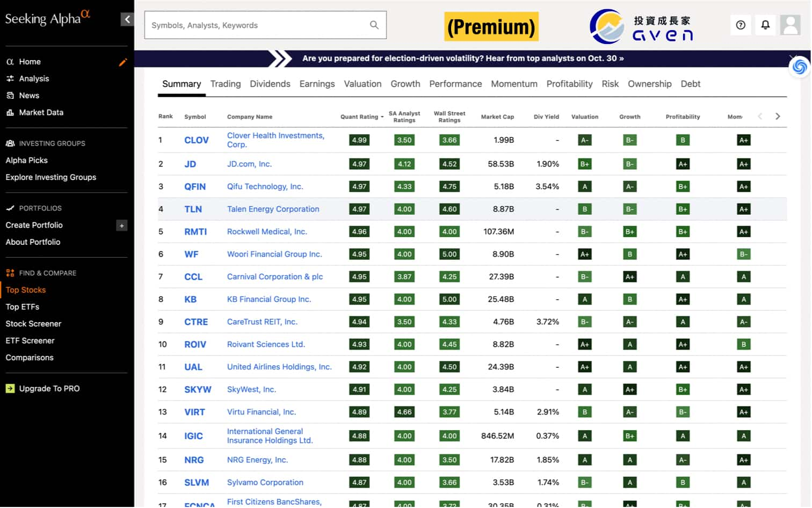This screenshot has height=508, width=812.
Task: Open the UAL ticker symbol
Action: coord(193,367)
